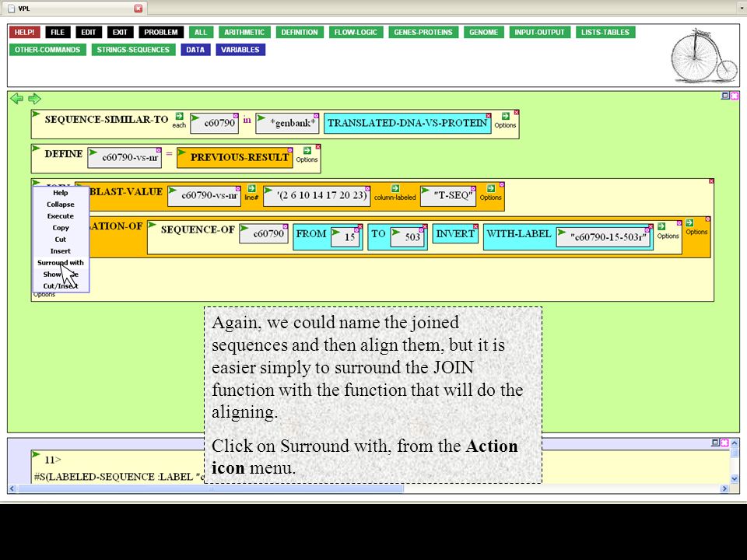Open the OTHER-COMMANDS palette
The width and height of the screenshot is (747, 560).
pyautogui.click(x=47, y=50)
